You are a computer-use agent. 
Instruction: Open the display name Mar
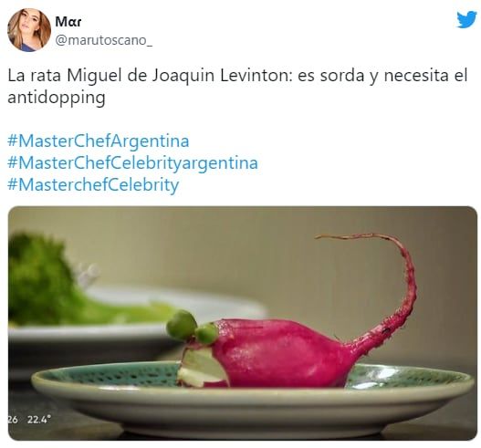(68, 22)
